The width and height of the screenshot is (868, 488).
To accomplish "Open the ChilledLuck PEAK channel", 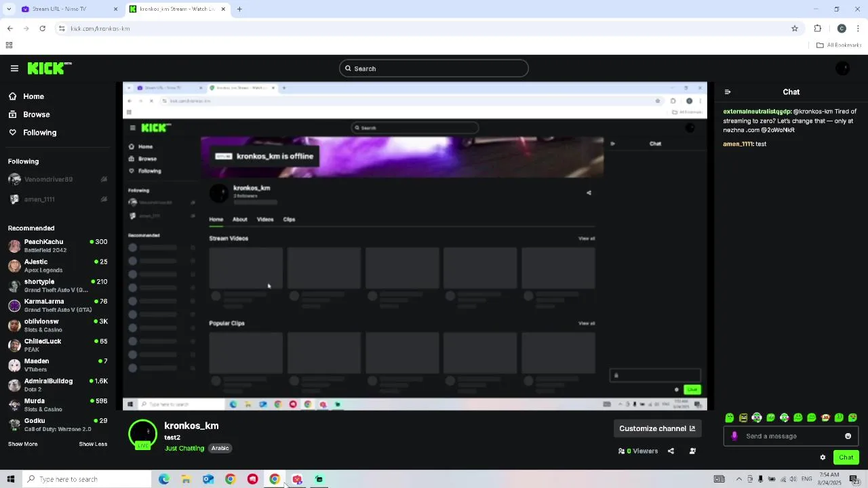I will [x=58, y=345].
